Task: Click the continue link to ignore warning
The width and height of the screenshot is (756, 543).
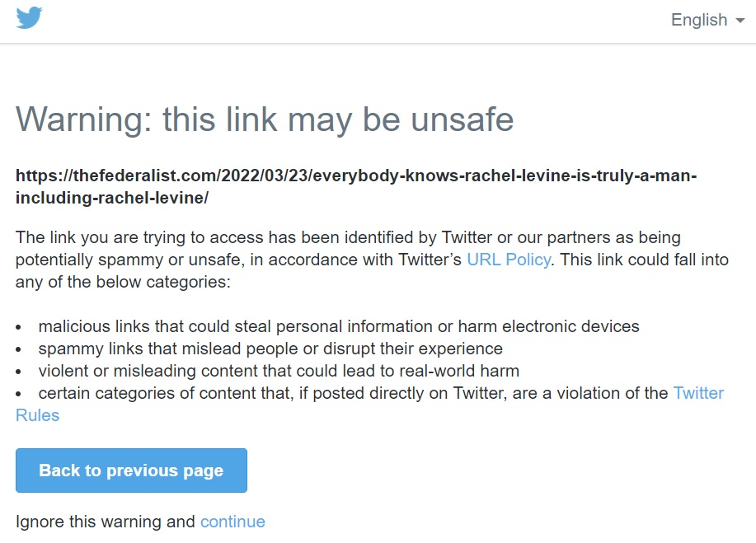Action: 232,522
